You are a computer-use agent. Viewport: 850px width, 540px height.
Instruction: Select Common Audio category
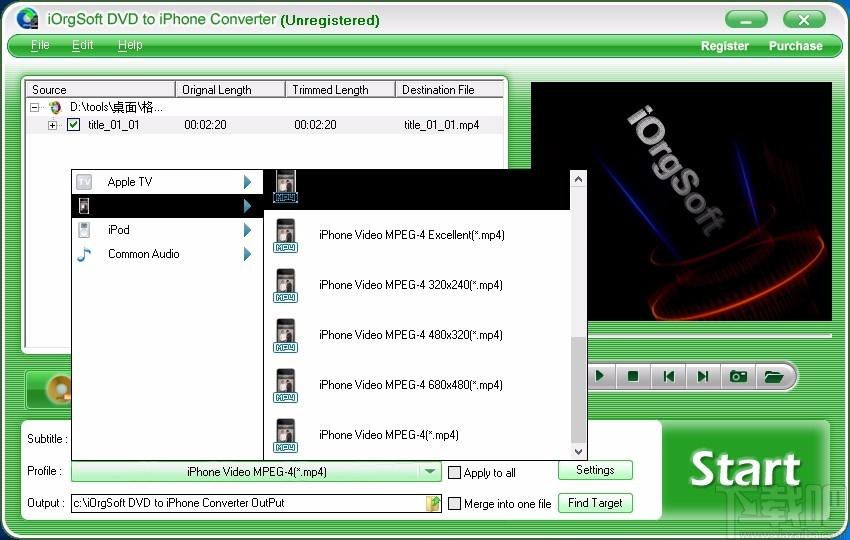[x=167, y=254]
